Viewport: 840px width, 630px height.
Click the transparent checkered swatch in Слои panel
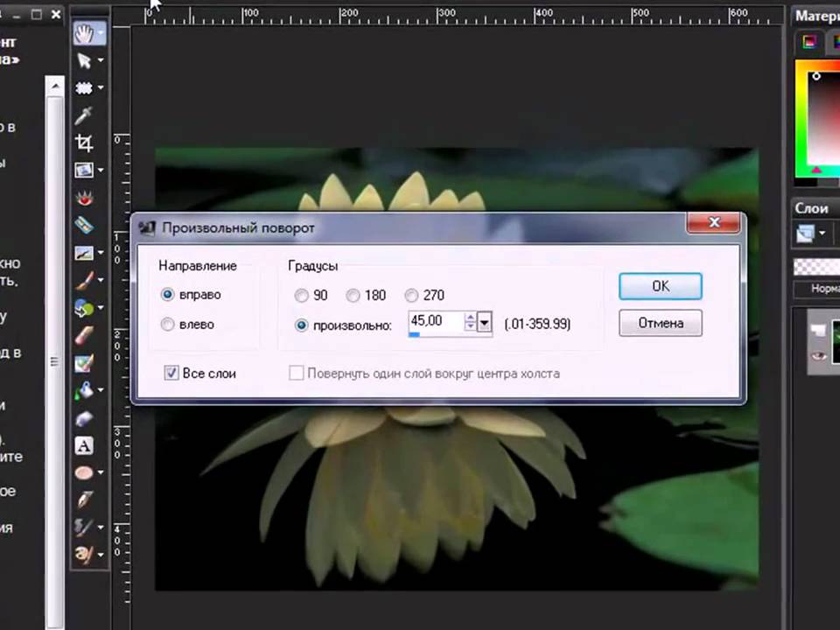816,267
